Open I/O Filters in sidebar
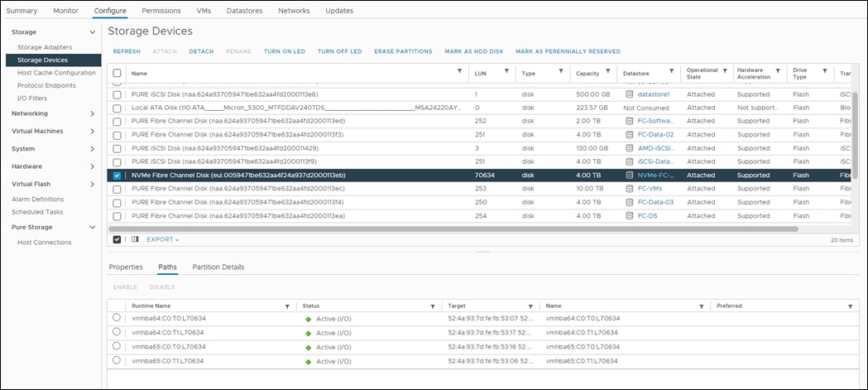Viewport: 868px width, 390px height. 32,98
